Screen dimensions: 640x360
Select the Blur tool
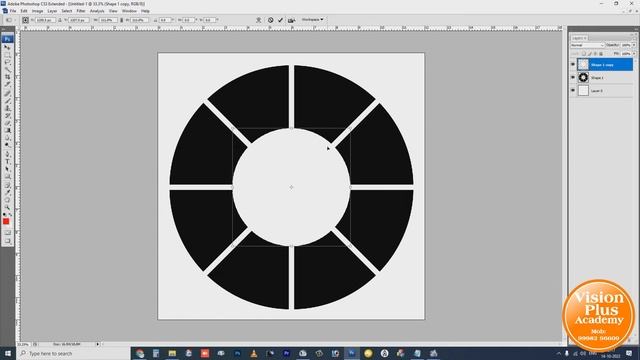click(7, 138)
